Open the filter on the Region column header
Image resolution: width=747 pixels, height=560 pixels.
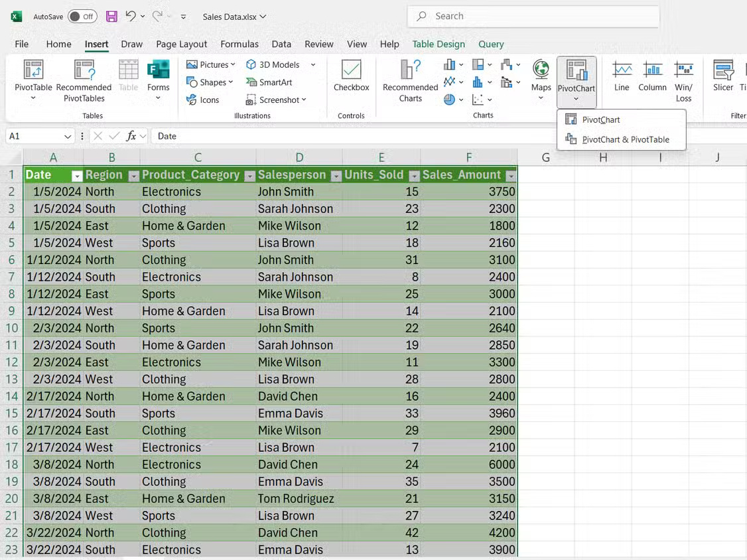(x=134, y=176)
